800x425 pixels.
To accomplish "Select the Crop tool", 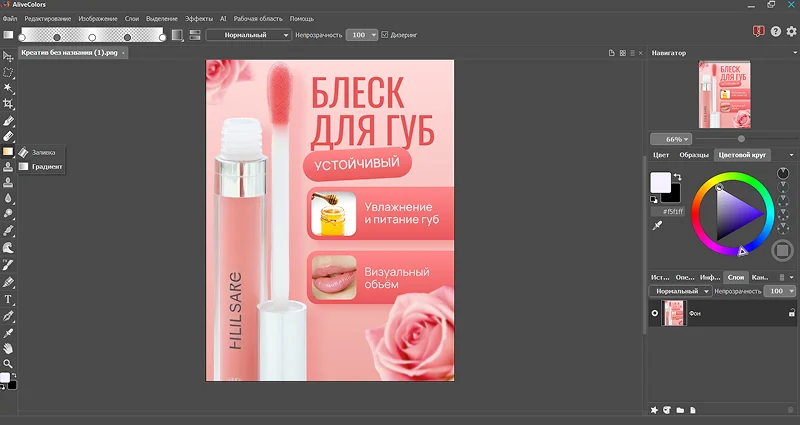I will [8, 104].
